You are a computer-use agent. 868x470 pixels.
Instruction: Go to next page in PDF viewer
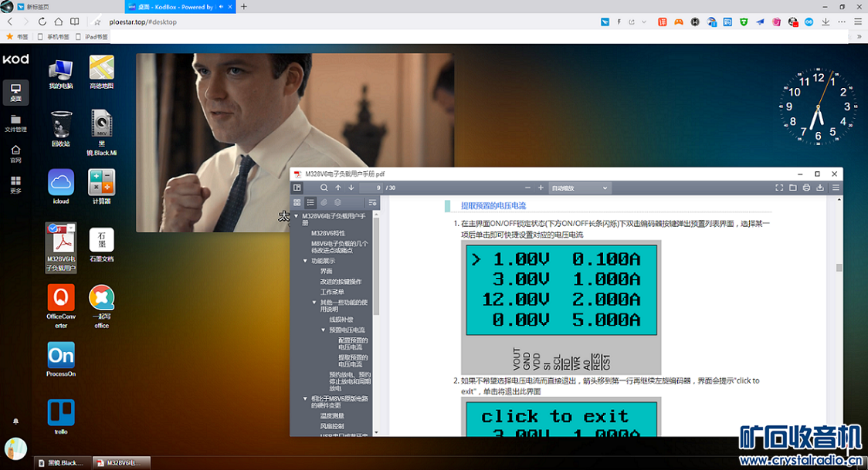(351, 188)
